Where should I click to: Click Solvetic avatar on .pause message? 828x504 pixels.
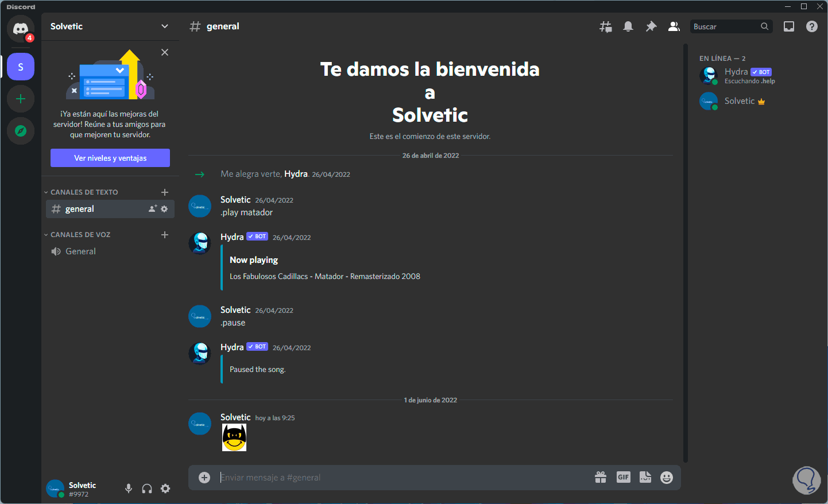200,316
